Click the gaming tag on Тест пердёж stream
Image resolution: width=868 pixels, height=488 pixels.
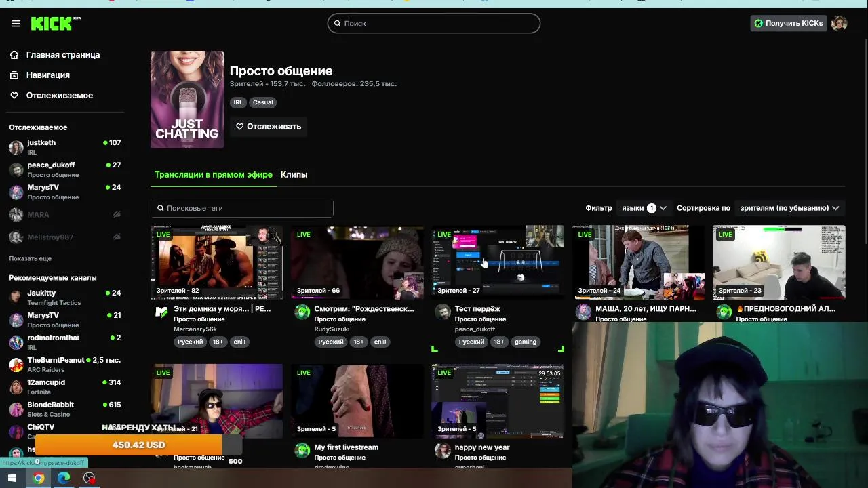point(526,342)
